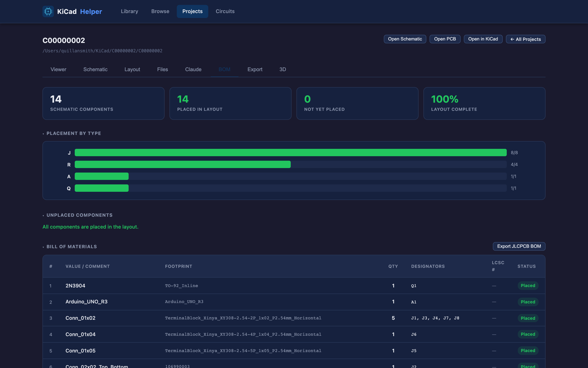588x368 pixels.
Task: Launch project with Open in KiCad
Action: (x=483, y=39)
